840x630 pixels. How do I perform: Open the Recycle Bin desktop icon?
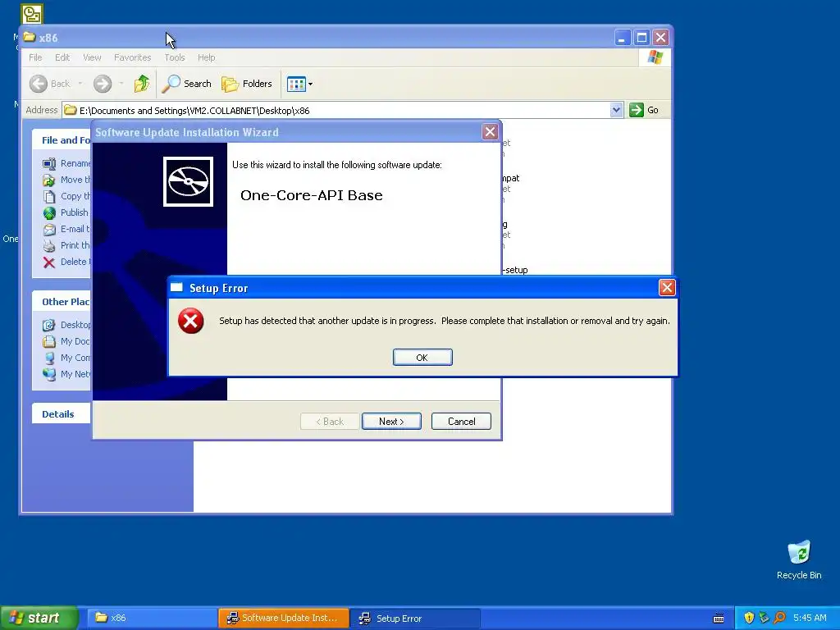pos(799,559)
